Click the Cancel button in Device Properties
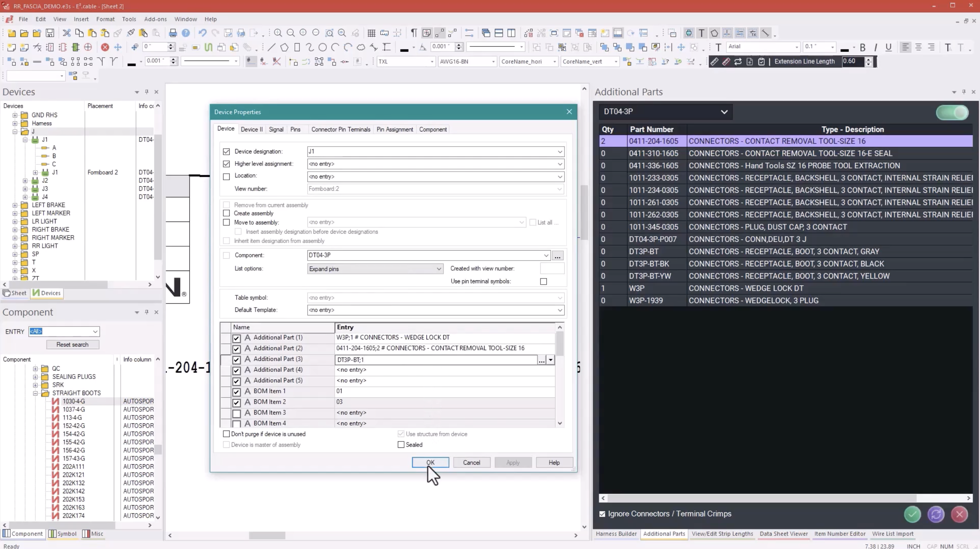This screenshot has height=549, width=980. click(472, 463)
